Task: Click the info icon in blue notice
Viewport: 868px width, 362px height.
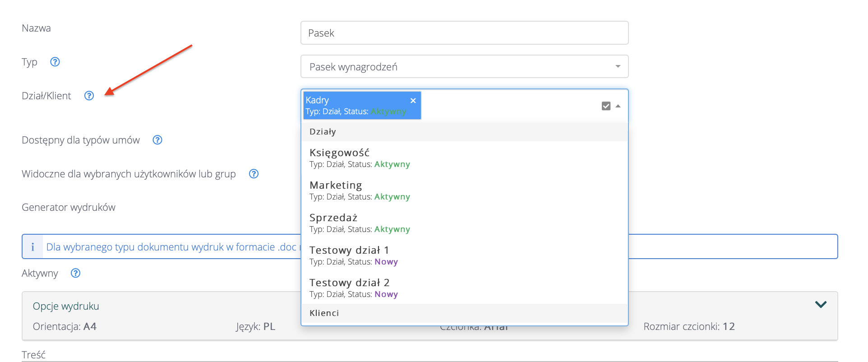Action: click(32, 247)
